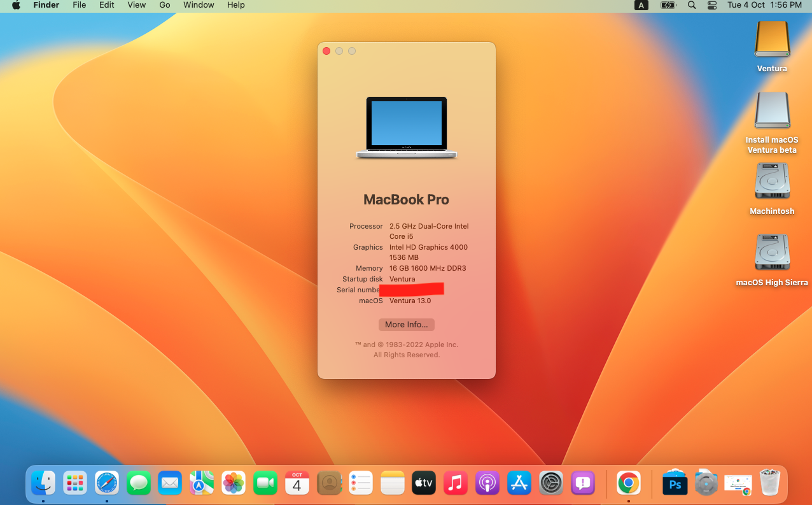Open the Contacts app
Image resolution: width=812 pixels, height=505 pixels.
tap(329, 484)
